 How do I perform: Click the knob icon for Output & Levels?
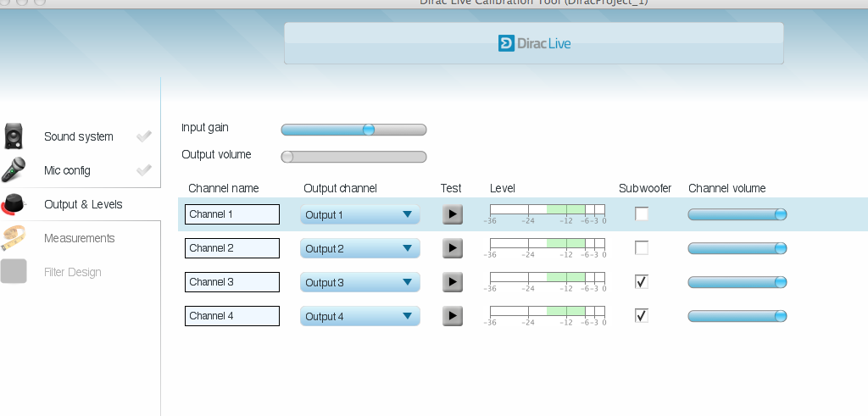tap(14, 204)
